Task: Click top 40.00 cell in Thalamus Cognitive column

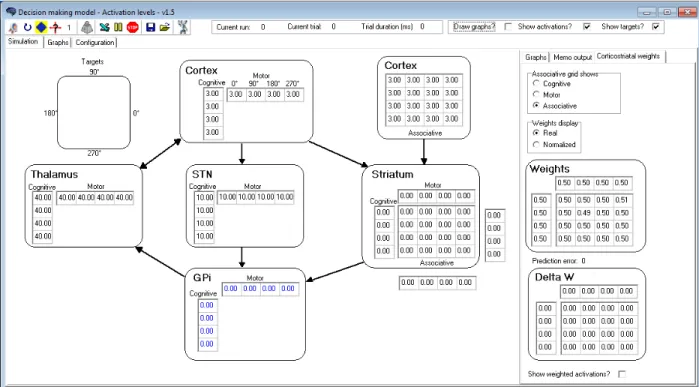Action: click(43, 198)
